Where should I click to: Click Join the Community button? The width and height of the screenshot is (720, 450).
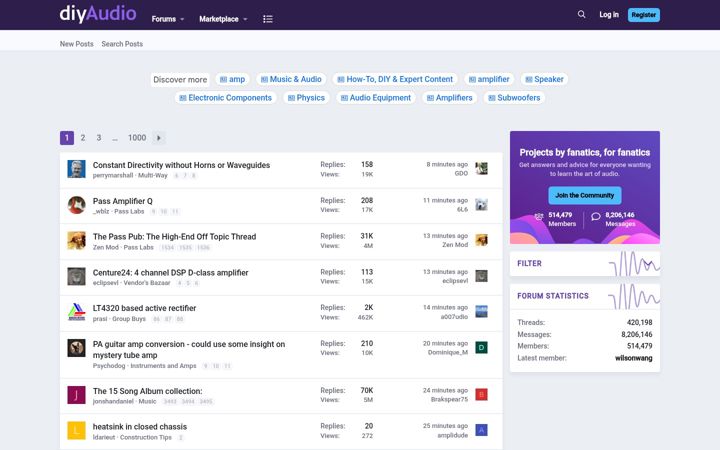pyautogui.click(x=585, y=196)
